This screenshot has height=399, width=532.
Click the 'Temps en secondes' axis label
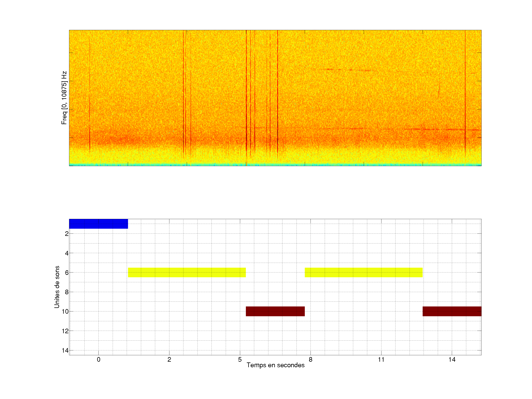coord(275,365)
